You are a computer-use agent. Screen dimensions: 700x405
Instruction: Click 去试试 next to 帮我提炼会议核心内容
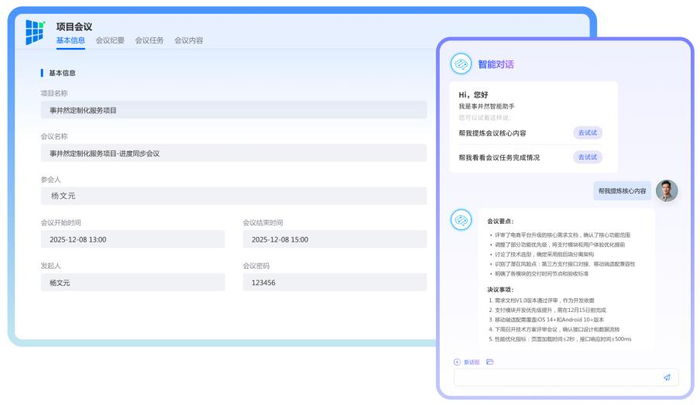coord(588,133)
